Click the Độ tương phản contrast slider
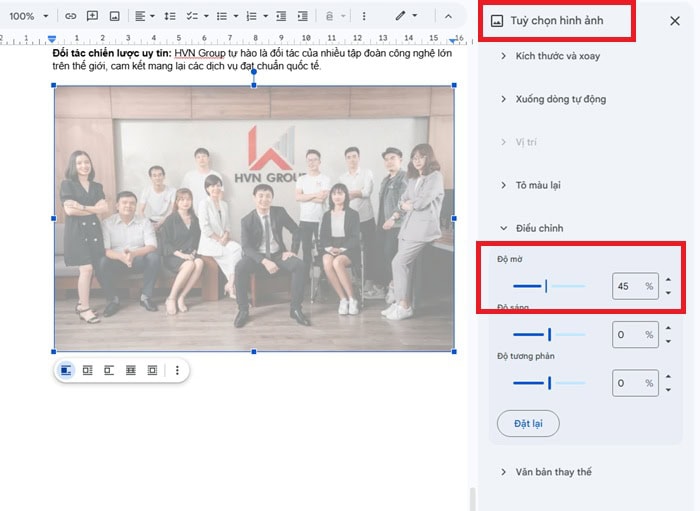 tap(549, 383)
